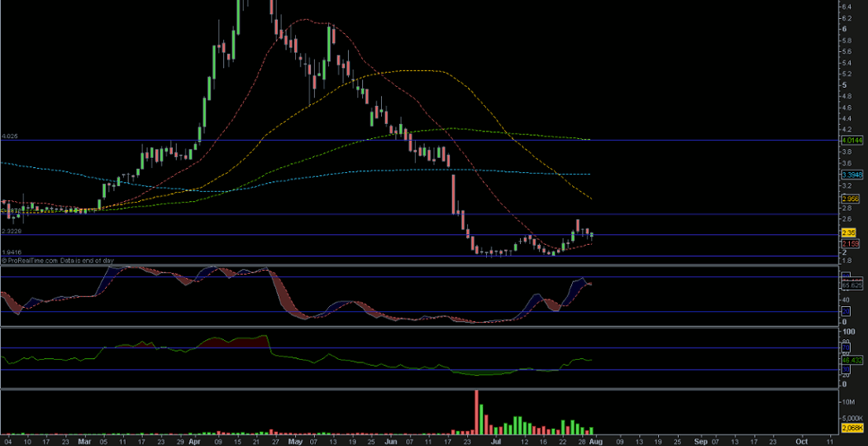Select the 2.3228 horizontal line label

(11, 231)
